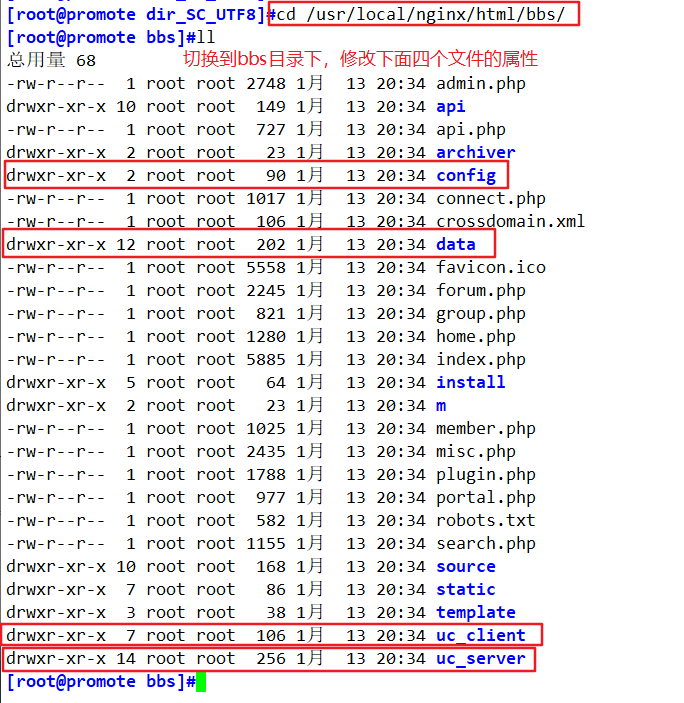Screen dimensions: 684x703
Task: Click link count 12 in data row
Action: coord(126,245)
